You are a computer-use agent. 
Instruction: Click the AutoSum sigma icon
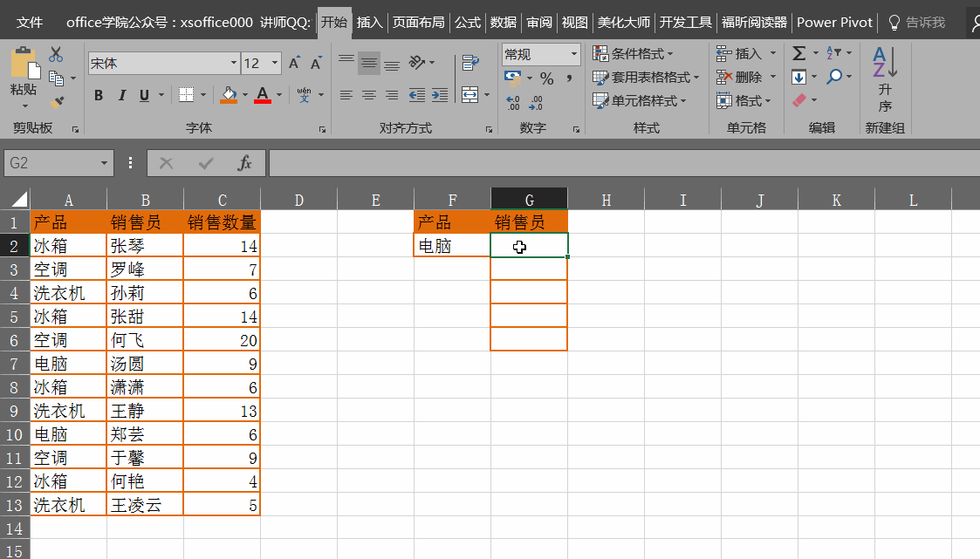pos(798,54)
